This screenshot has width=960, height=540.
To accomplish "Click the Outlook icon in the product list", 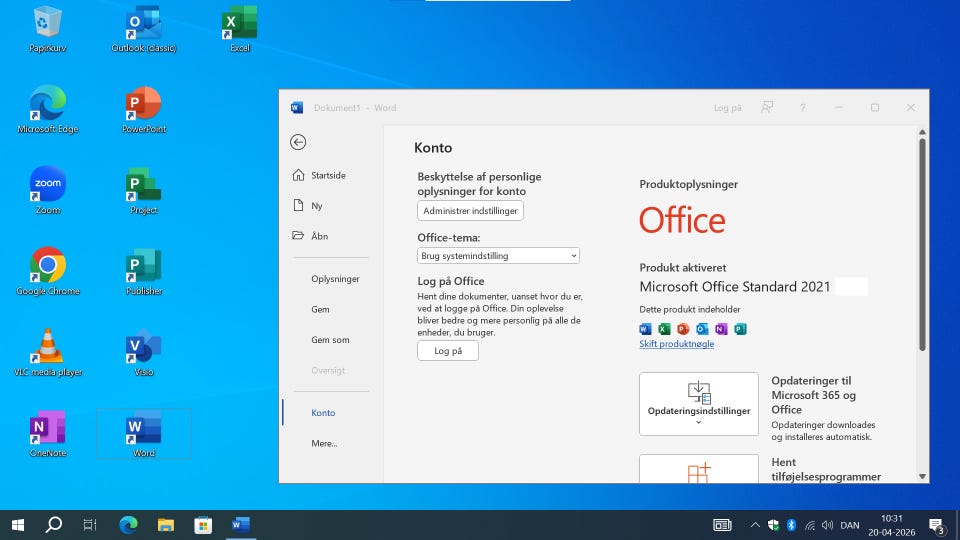I will click(702, 329).
